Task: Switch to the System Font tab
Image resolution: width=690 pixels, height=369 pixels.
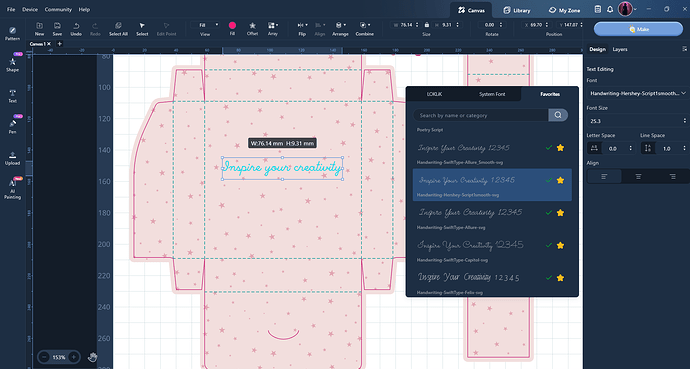Action: pos(492,94)
